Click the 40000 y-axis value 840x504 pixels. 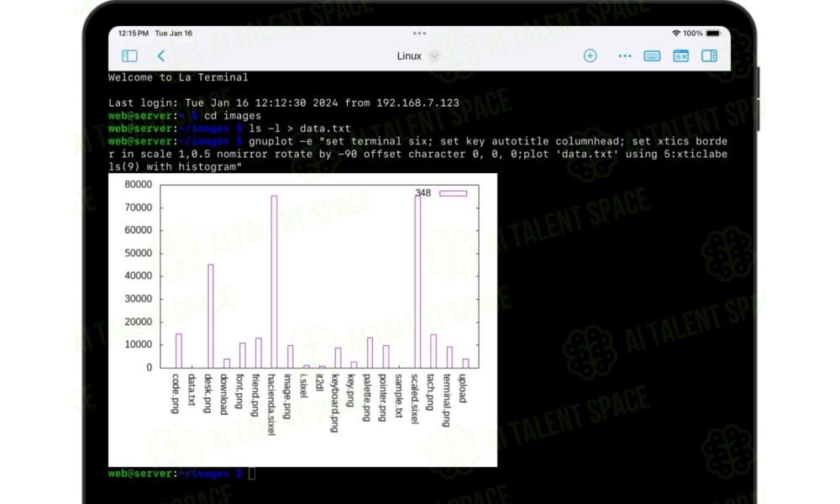click(139, 276)
